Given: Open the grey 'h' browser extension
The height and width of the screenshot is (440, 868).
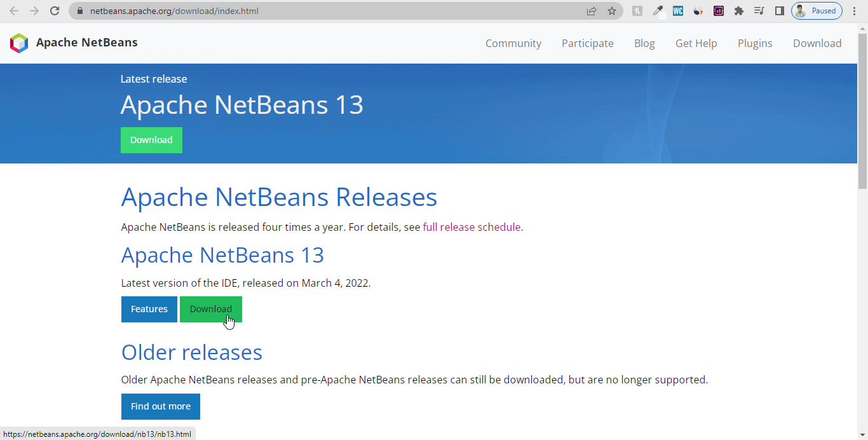Looking at the screenshot, I should point(637,11).
